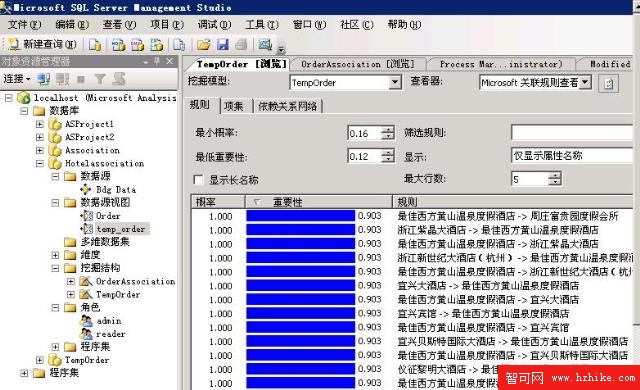Select the 规则 tab
This screenshot has width=640, height=390.
[x=200, y=105]
